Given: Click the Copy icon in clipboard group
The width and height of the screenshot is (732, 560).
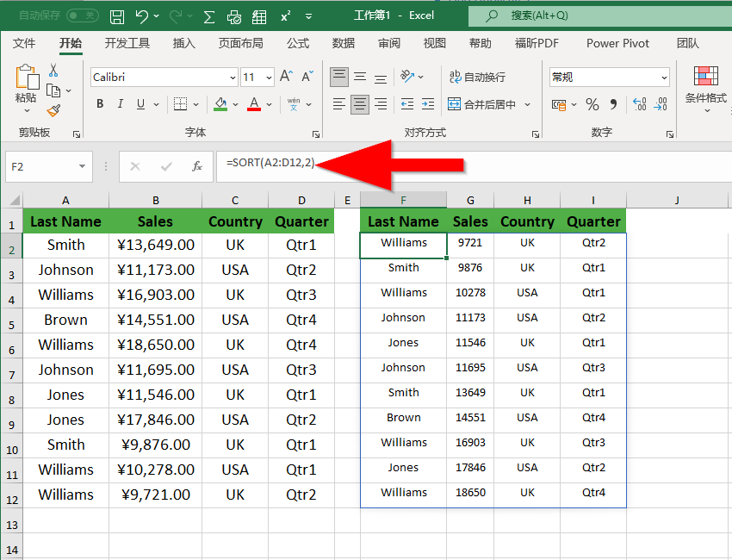Looking at the screenshot, I should pyautogui.click(x=53, y=90).
